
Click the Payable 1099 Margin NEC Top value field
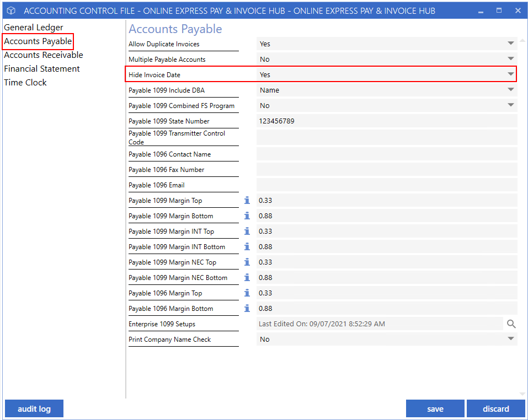[387, 262]
